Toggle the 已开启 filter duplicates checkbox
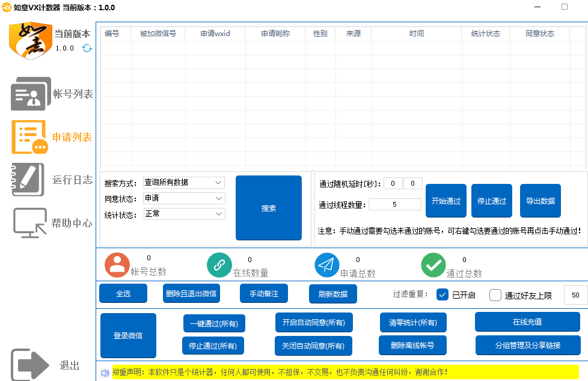The width and height of the screenshot is (588, 381). [442, 294]
